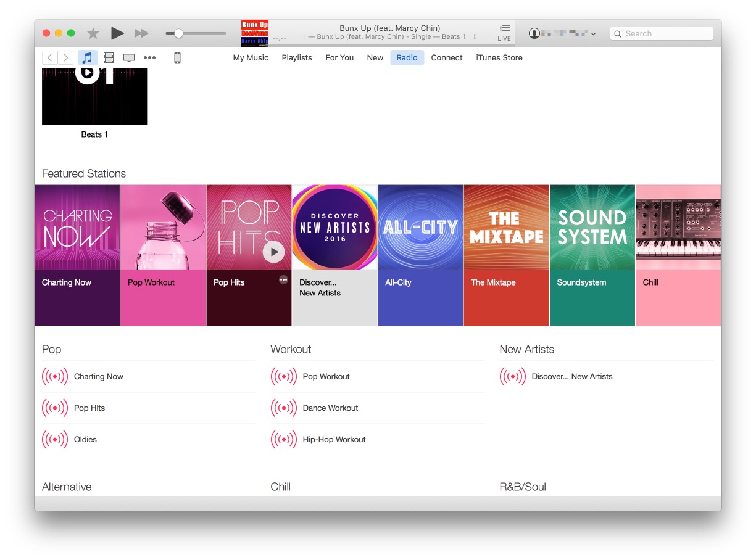Switch to the Movies library icon
756x560 pixels.
(109, 58)
